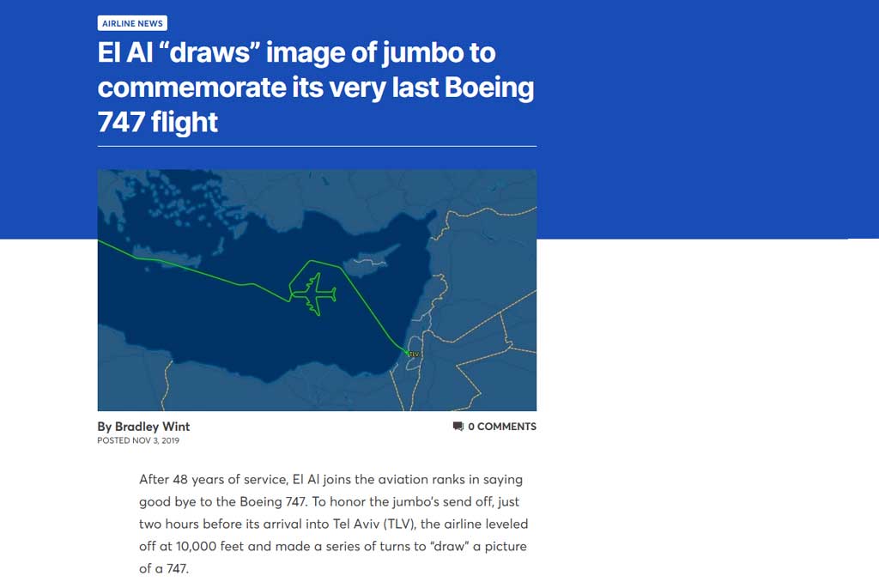Click the word "draws" in the headline
This screenshot has height=588, width=879.
[x=210, y=52]
